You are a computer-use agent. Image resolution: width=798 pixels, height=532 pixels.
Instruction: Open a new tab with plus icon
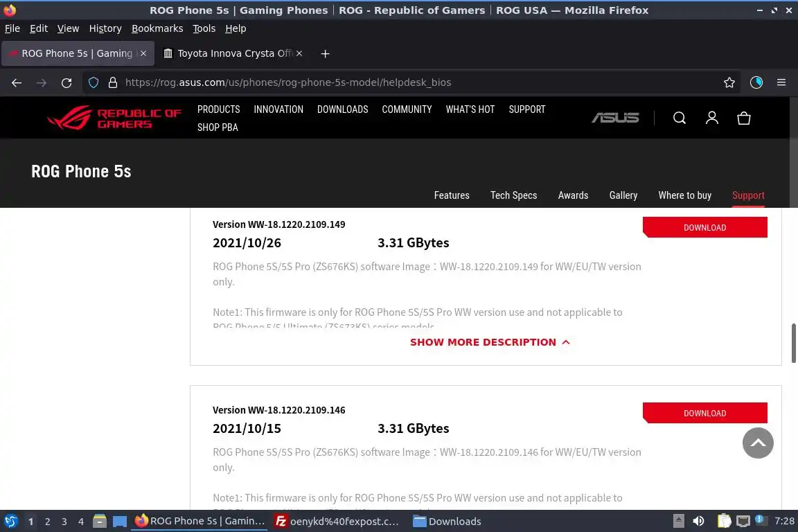pos(325,53)
